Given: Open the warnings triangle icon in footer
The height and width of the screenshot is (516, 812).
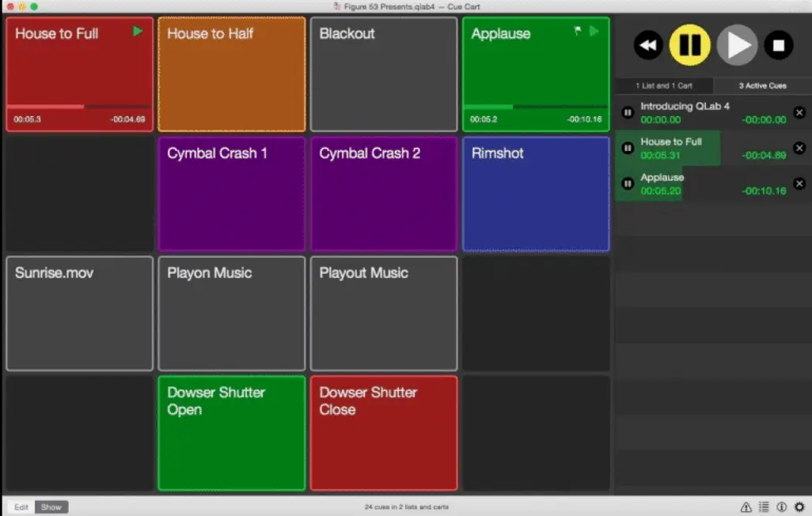Looking at the screenshot, I should [x=746, y=507].
